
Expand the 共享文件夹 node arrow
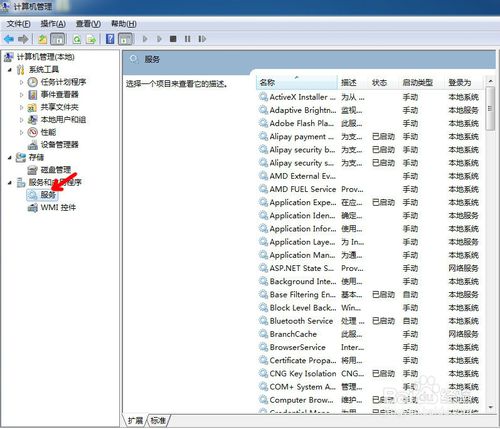(x=22, y=107)
